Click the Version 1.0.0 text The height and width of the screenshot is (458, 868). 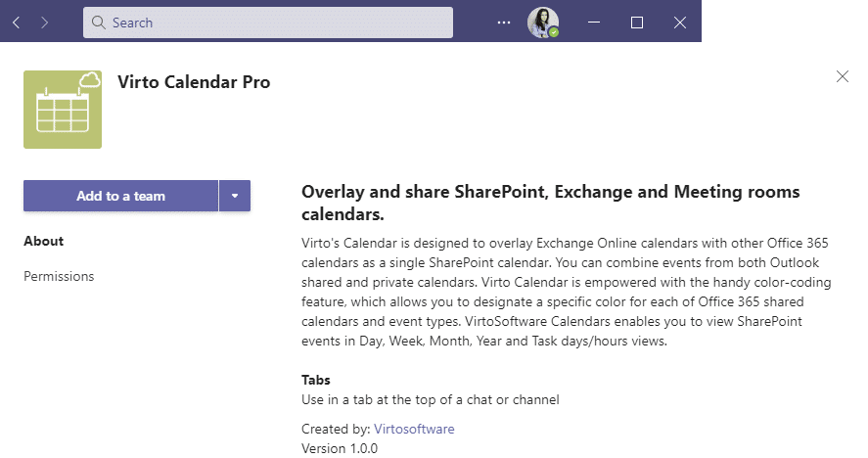pyautogui.click(x=340, y=448)
